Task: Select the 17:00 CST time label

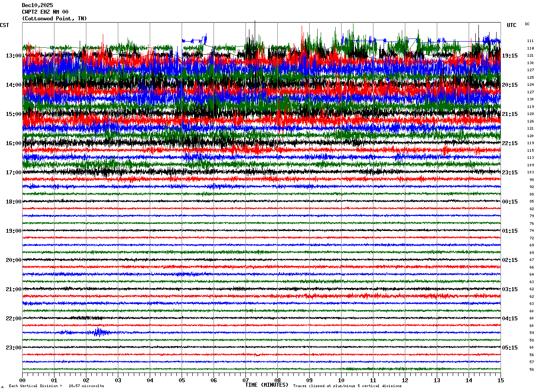Action: point(13,173)
